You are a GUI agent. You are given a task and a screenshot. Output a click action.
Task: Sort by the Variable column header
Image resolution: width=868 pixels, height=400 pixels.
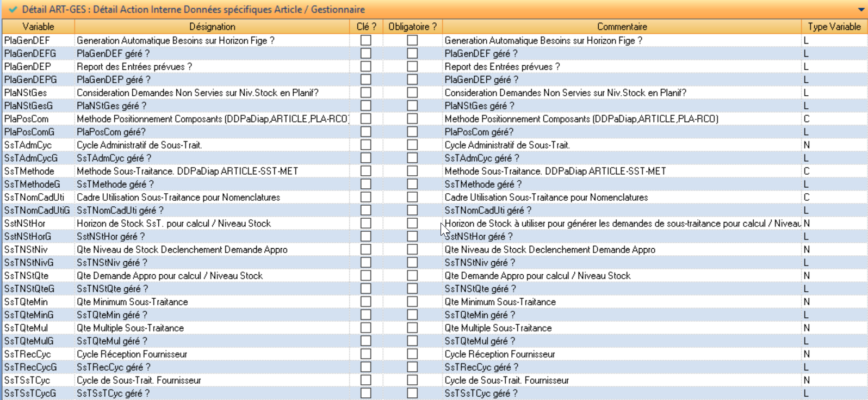click(x=38, y=27)
